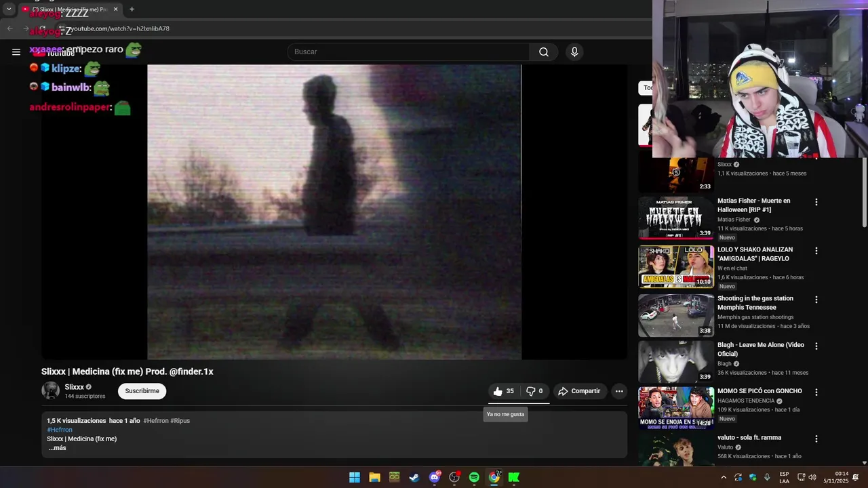Open Chrome from the taskbar
868x488 pixels.
494,478
